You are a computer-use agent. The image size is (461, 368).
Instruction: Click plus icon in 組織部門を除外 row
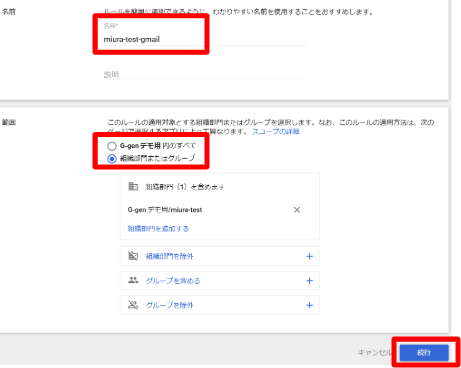pos(309,256)
